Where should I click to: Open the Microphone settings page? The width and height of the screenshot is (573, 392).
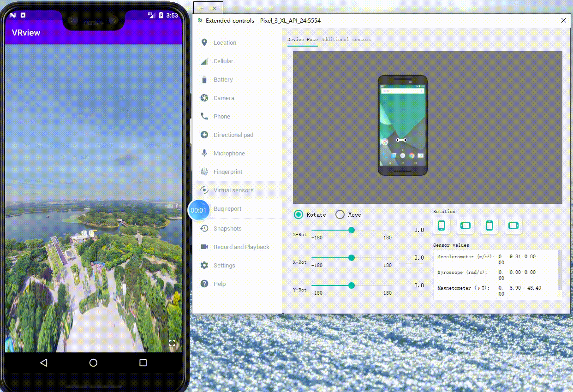tap(237, 153)
